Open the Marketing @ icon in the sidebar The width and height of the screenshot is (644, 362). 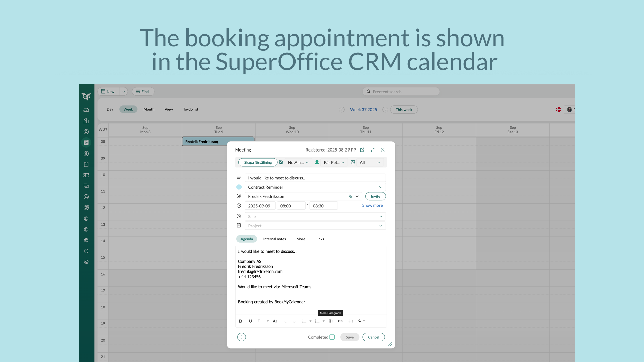click(86, 197)
